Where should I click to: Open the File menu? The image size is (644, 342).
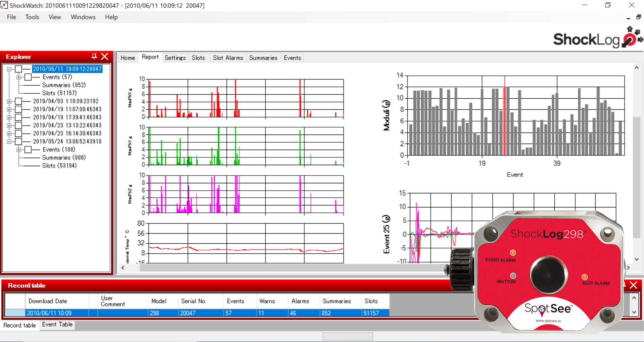pos(11,17)
